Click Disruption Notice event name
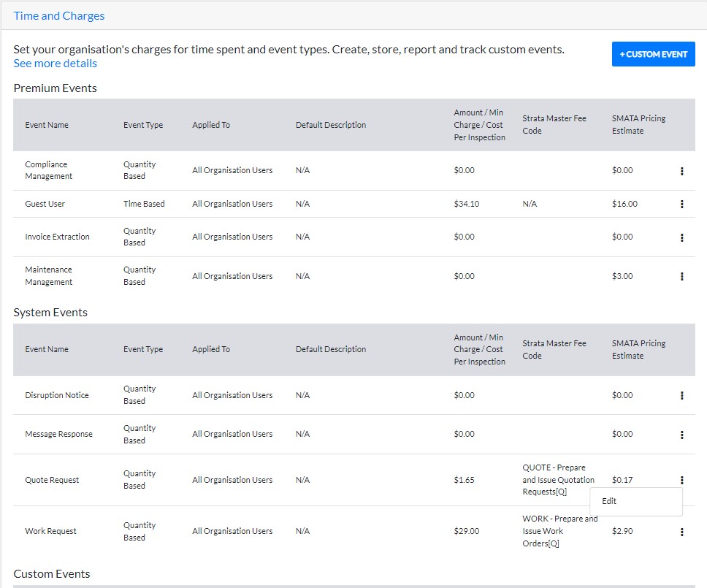This screenshot has width=707, height=588. (57, 395)
